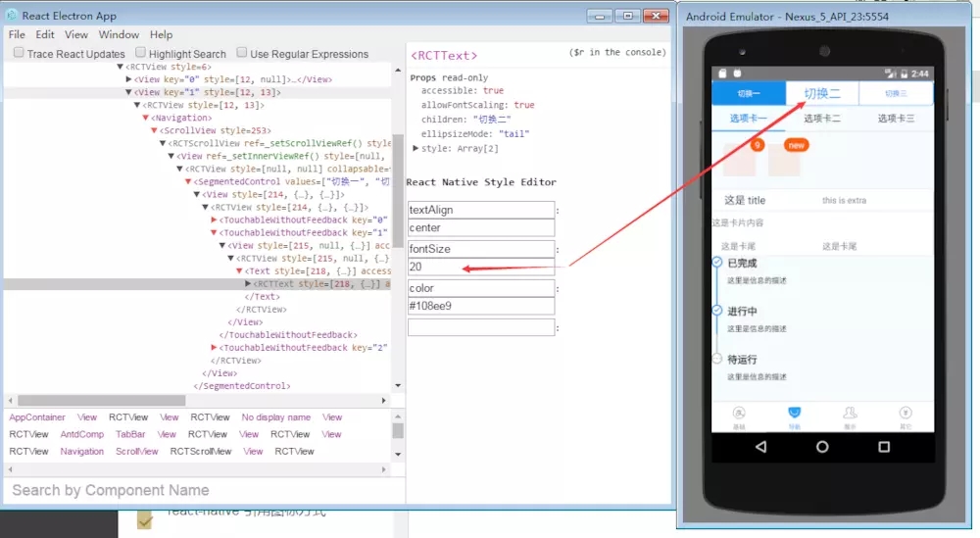The image size is (980, 538).
Task: Select the Text style=[218 tree row
Action: pos(198,271)
